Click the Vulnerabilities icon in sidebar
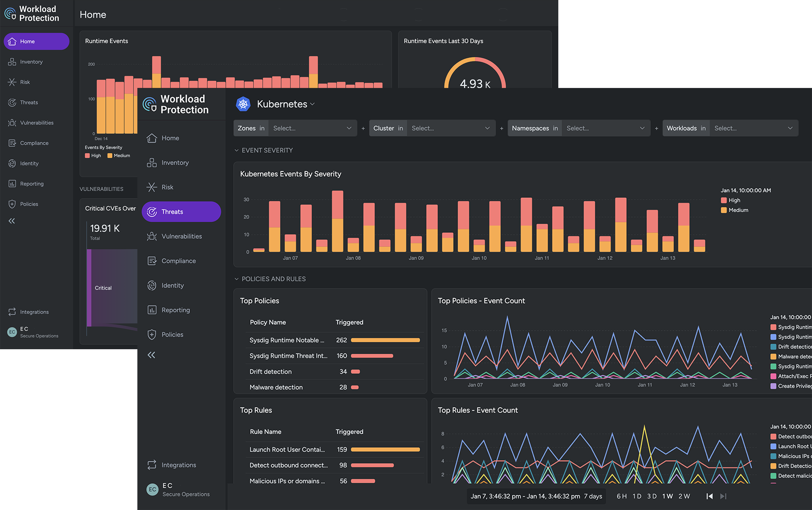Image resolution: width=812 pixels, height=510 pixels. pos(12,122)
